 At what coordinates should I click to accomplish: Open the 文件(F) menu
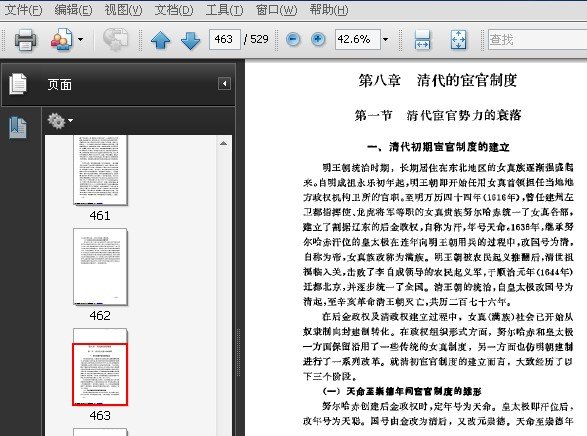23,10
